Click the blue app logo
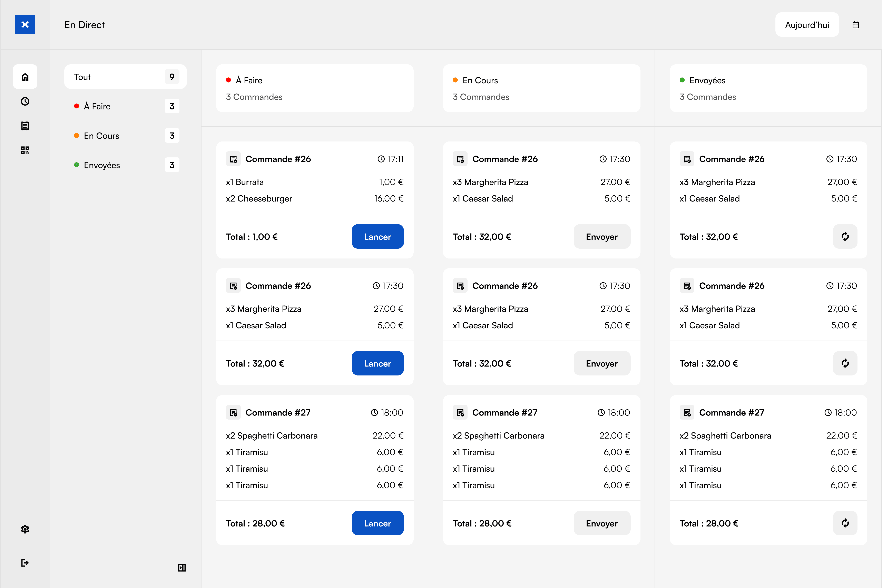The image size is (882, 588). tap(25, 25)
